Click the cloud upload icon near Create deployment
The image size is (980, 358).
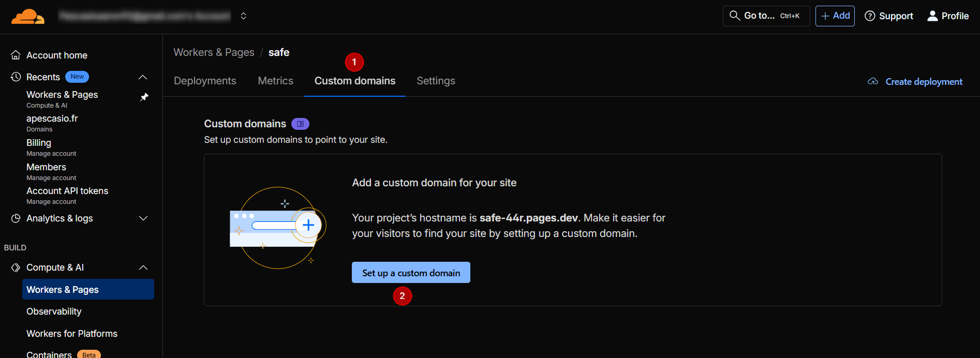coord(873,82)
